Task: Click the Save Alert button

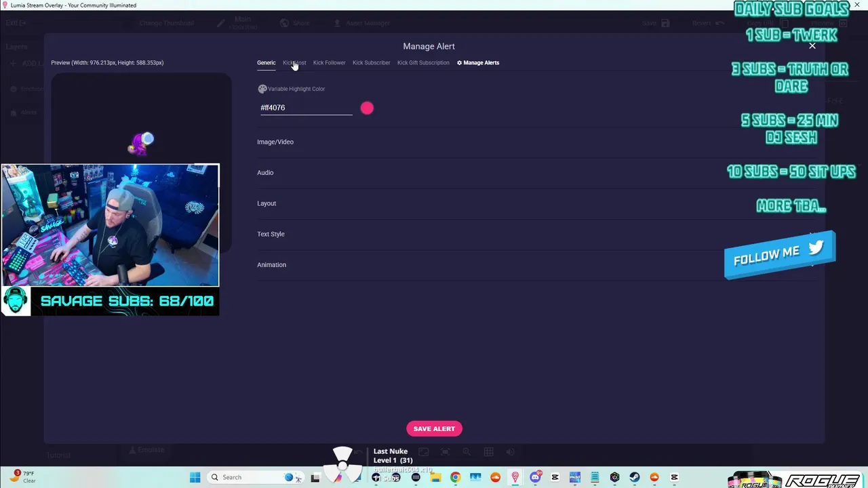Action: [x=434, y=428]
